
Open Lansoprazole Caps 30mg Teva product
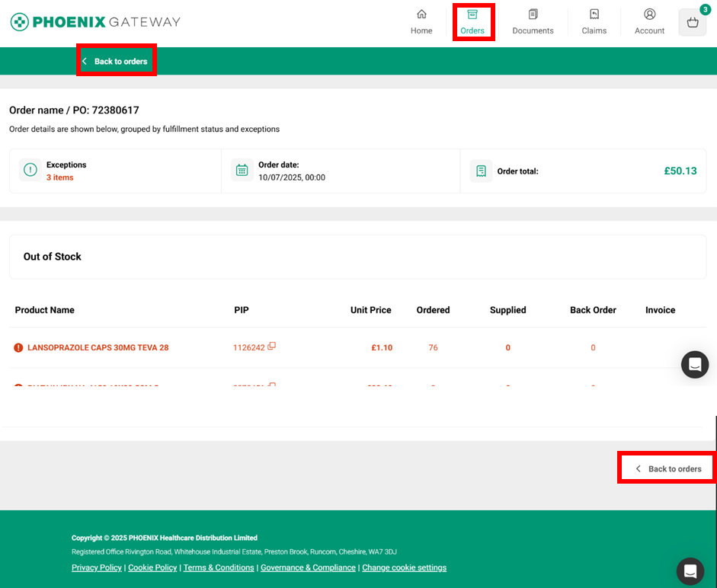click(x=98, y=347)
